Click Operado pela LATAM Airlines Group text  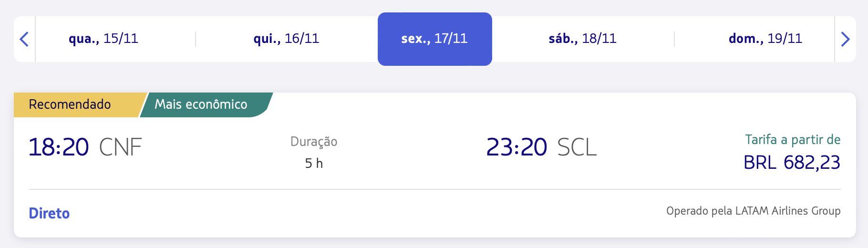pyautogui.click(x=753, y=211)
